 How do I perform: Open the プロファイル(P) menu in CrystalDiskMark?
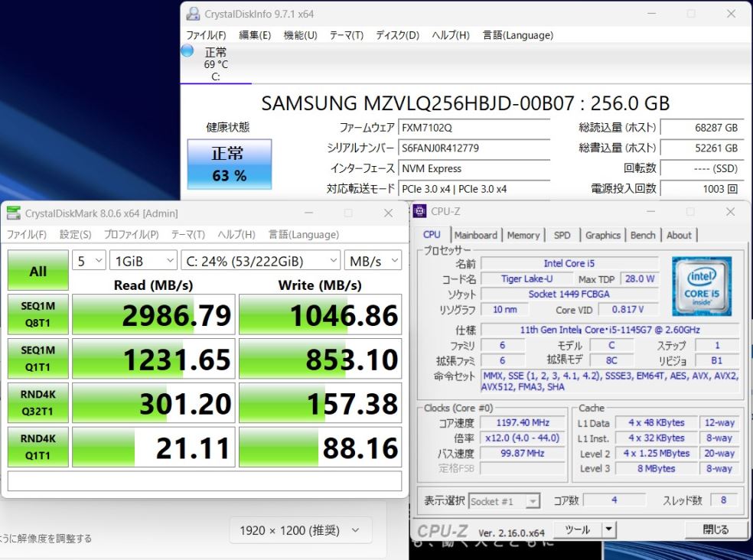click(x=131, y=235)
